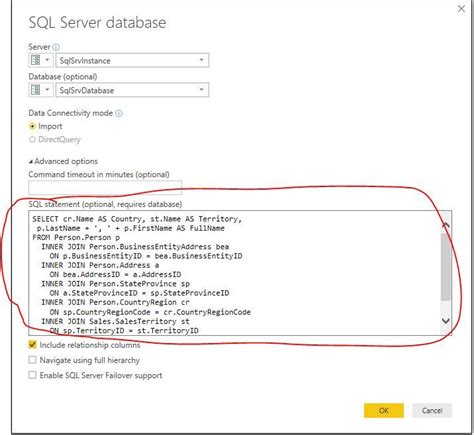Click the OK button
The image size is (474, 435).
pos(384,410)
